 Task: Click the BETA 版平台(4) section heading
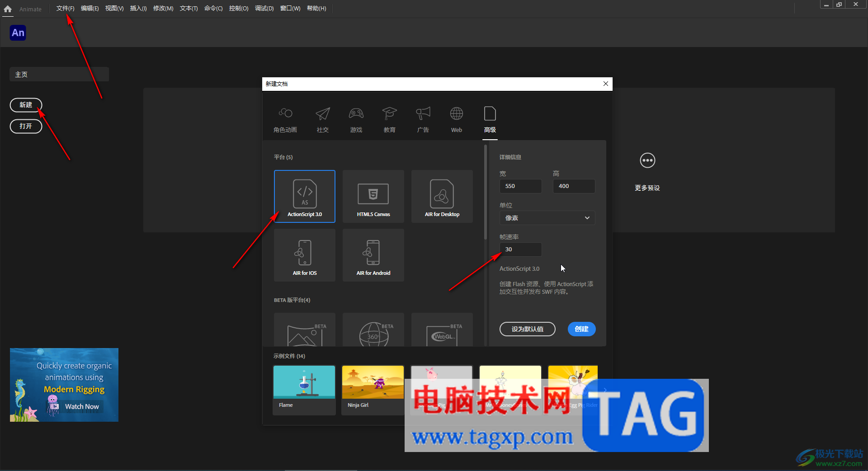[292, 300]
